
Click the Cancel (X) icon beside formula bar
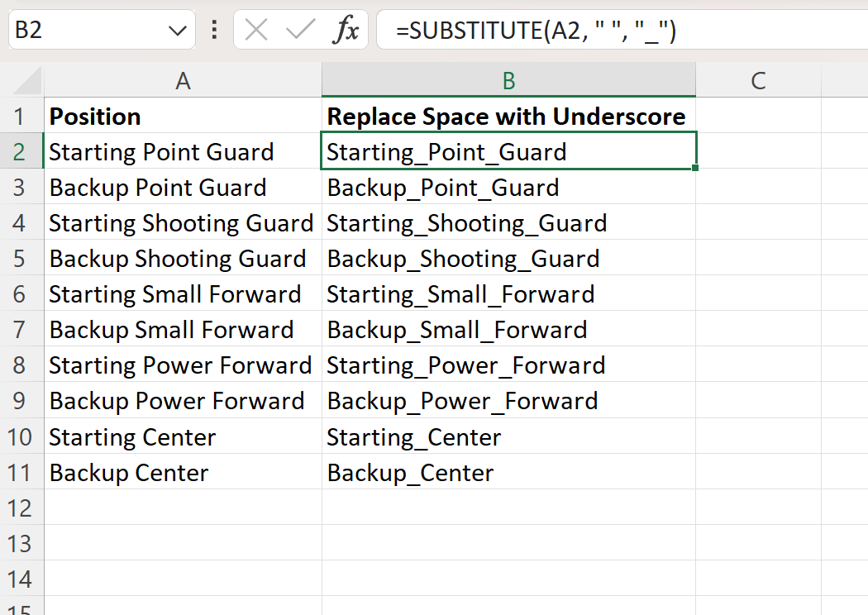pyautogui.click(x=256, y=30)
